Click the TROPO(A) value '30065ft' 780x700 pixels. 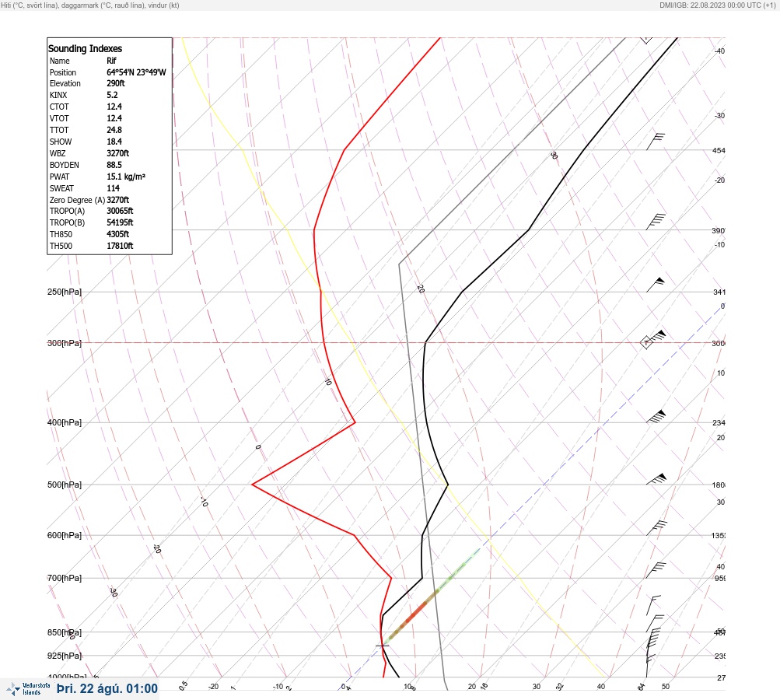(x=120, y=211)
